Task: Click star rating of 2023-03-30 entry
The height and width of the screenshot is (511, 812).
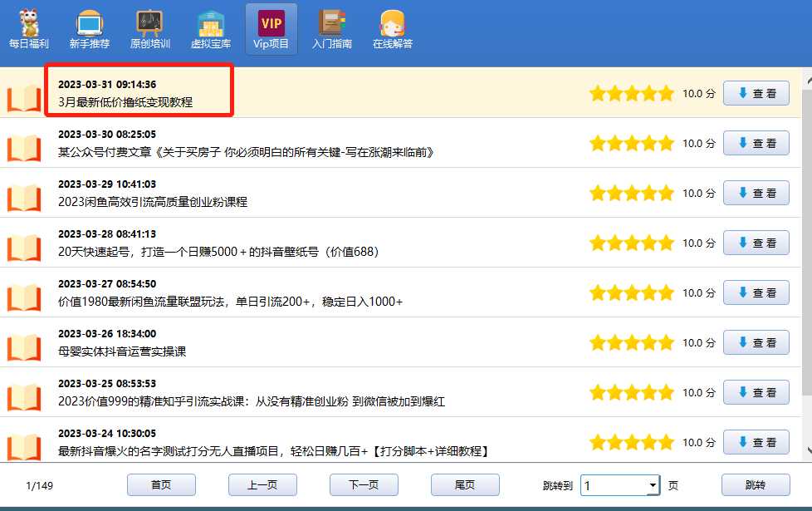Action: 632,143
